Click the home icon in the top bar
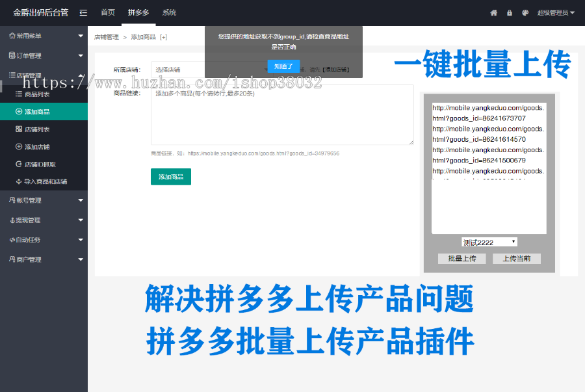Image resolution: width=585 pixels, height=392 pixels. pyautogui.click(x=493, y=13)
